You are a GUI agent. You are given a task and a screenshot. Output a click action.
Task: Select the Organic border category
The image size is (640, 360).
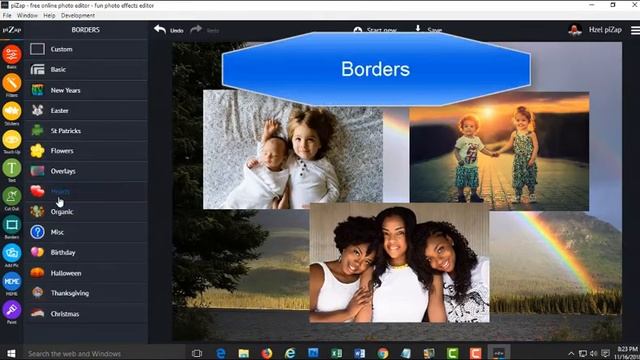pyautogui.click(x=86, y=211)
